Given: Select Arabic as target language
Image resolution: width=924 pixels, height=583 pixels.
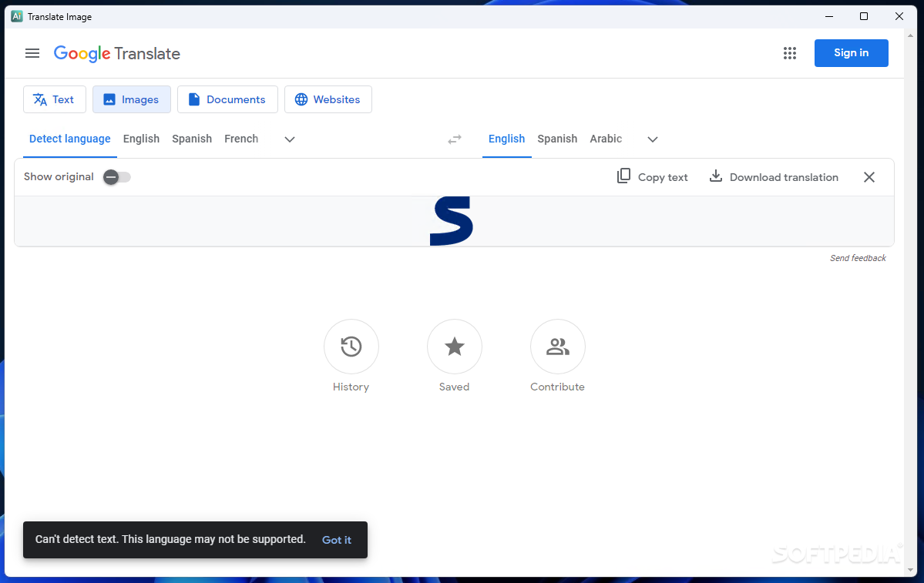Looking at the screenshot, I should [606, 139].
